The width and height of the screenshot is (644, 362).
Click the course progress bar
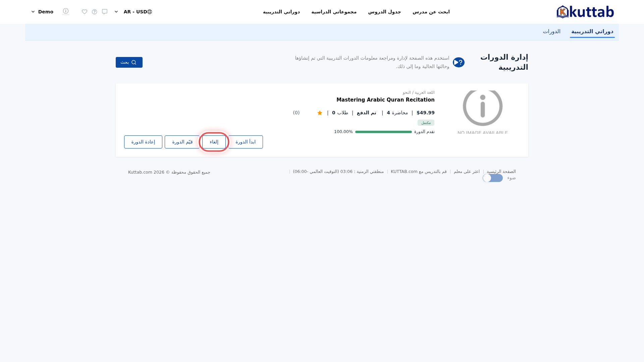383,132
